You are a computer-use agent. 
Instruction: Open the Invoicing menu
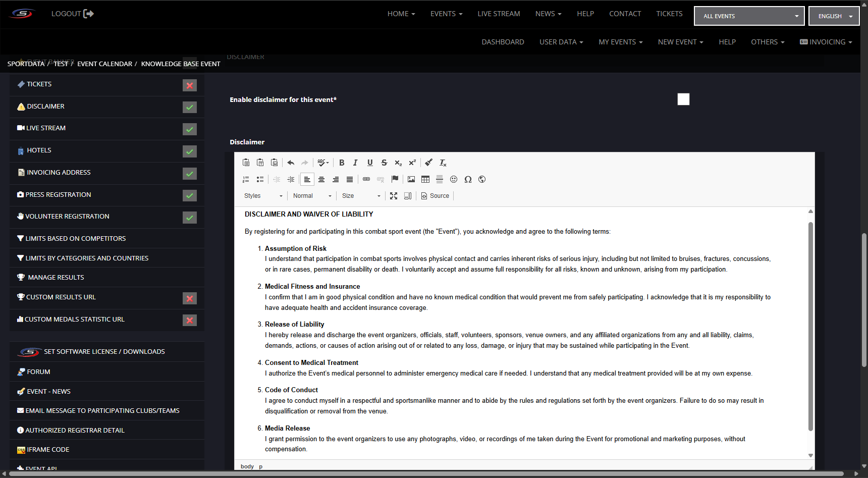(826, 42)
